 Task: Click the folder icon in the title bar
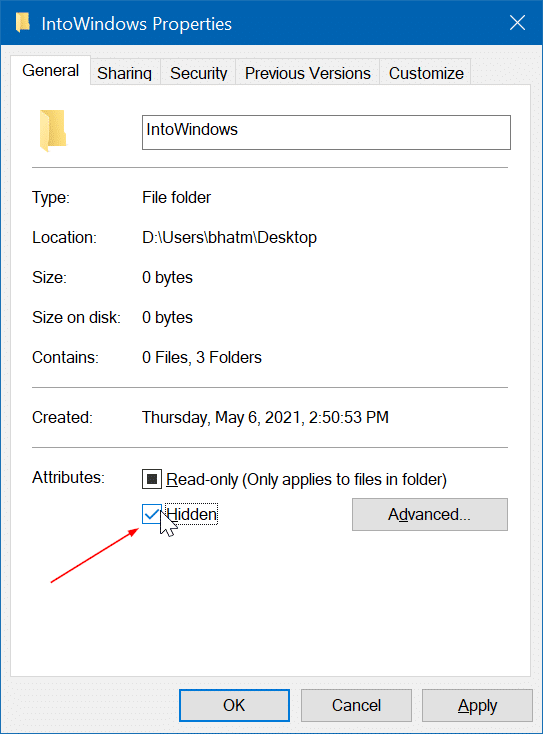(22, 22)
